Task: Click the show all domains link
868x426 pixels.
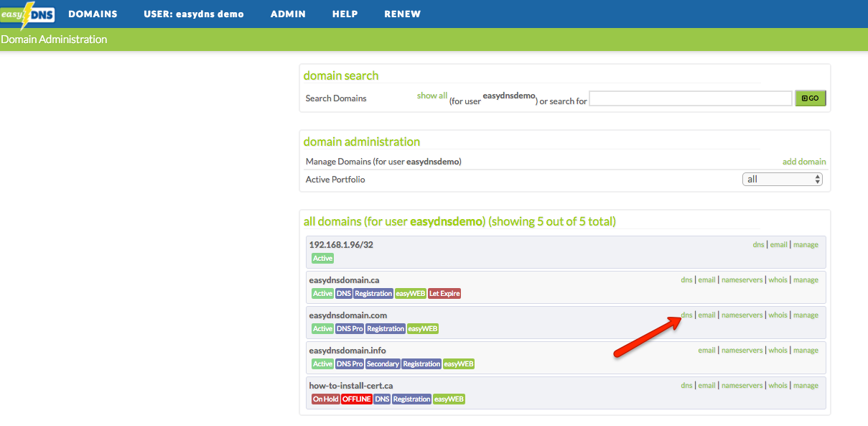Action: (x=432, y=96)
